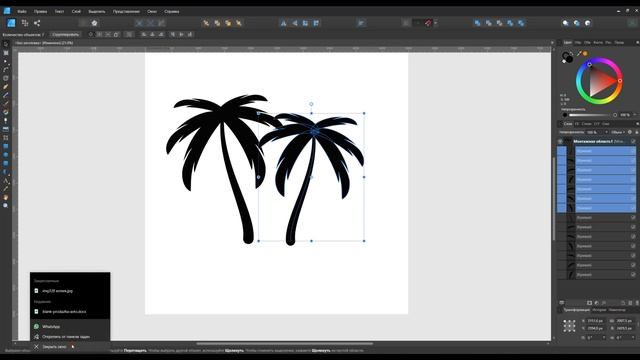This screenshot has width=640, height=360.
Task: Select the Vector Crop tool
Action: point(6,138)
